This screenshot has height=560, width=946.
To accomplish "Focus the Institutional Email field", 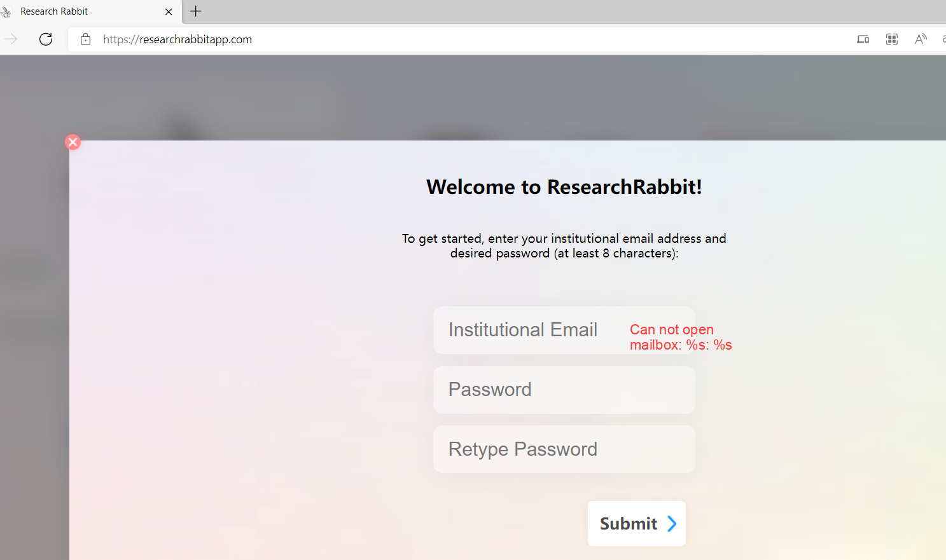I will point(564,330).
